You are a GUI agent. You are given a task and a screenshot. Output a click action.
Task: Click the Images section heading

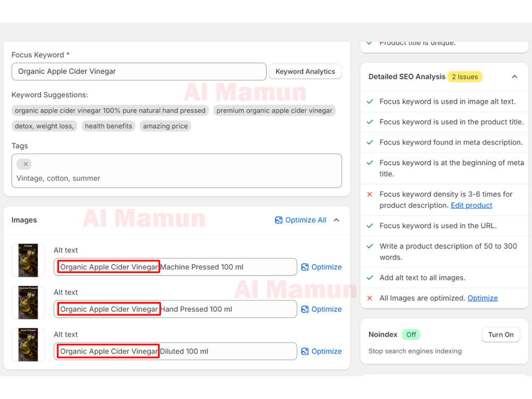[24, 220]
